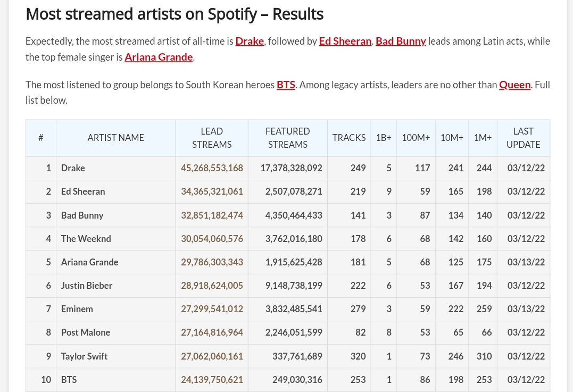The image size is (573, 392).
Task: Click The Weeknd's tracks count 178
Action: point(358,239)
